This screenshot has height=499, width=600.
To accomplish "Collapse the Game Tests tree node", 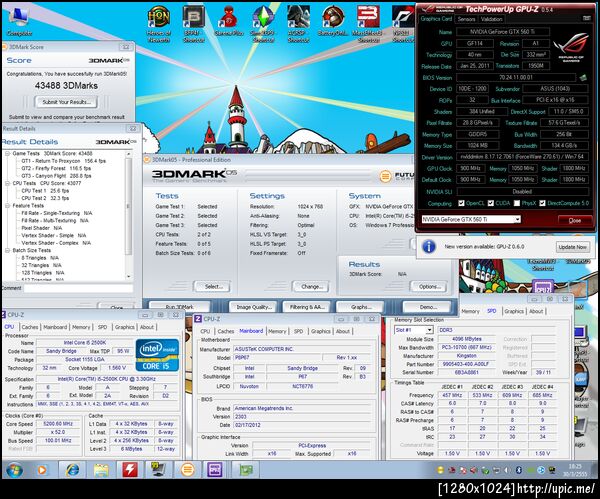I will [x=7, y=153].
